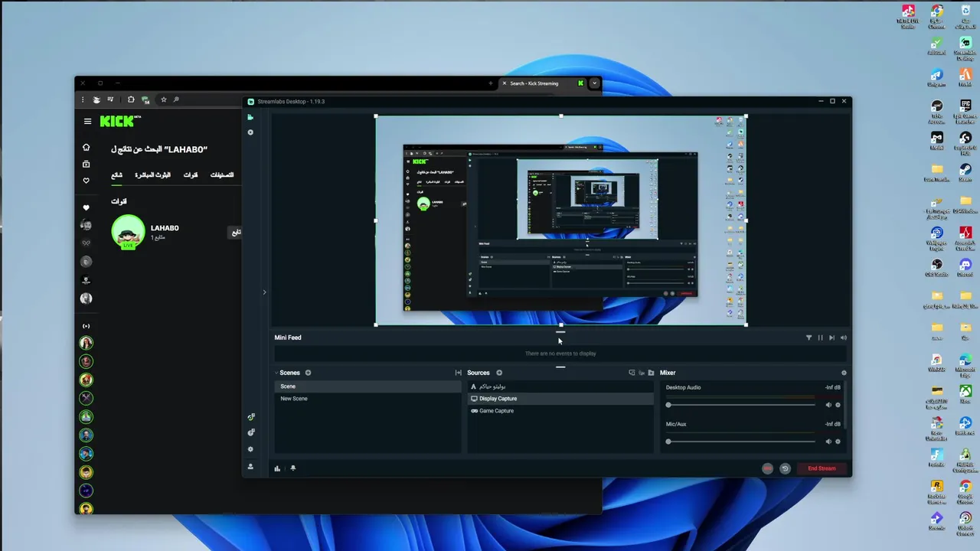This screenshot has height=551, width=980.
Task: Open the Discord desktop shortcut
Action: (x=965, y=266)
